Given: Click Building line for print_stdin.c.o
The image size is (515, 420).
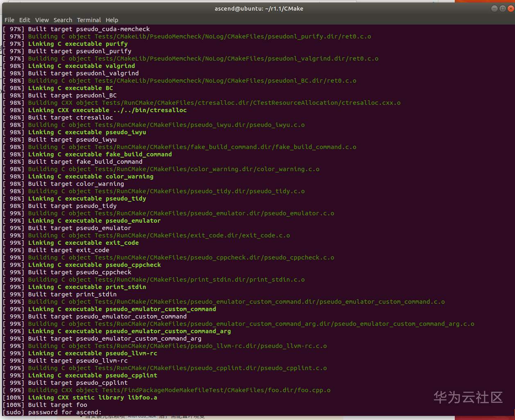Looking at the screenshot, I should [x=154, y=280].
